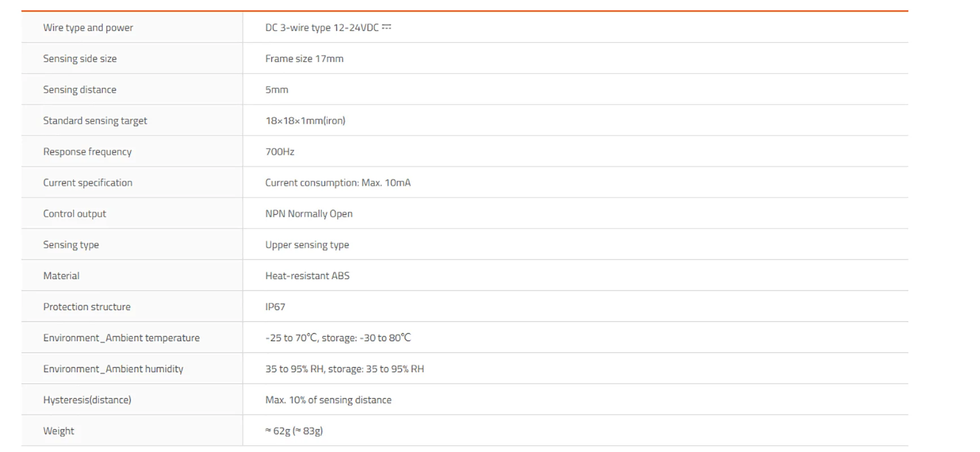This screenshot has height=452, width=980.
Task: Click the 5mm sensing distance value
Action: [x=277, y=90]
